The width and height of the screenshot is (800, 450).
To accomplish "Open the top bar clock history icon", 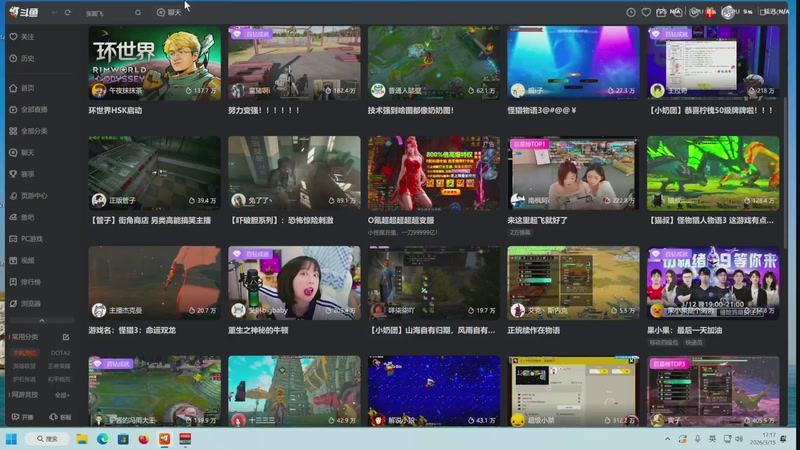I will click(x=631, y=12).
